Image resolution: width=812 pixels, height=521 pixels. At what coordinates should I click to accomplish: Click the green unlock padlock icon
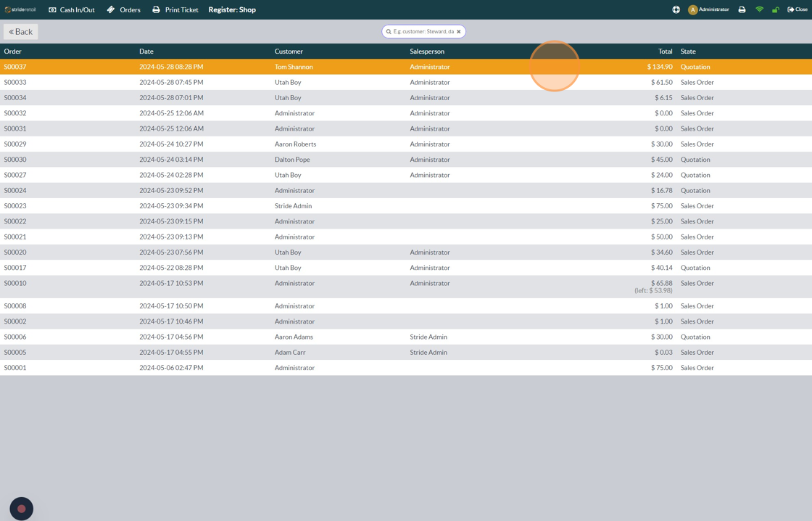775,9
